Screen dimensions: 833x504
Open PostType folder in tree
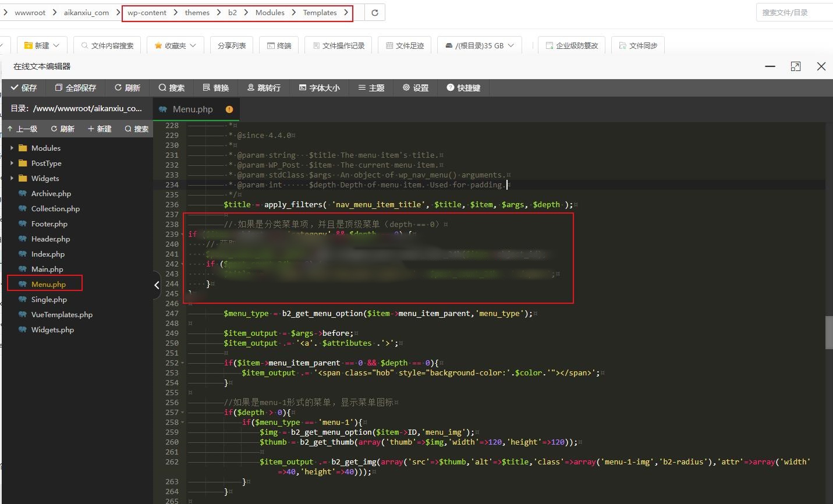point(46,163)
